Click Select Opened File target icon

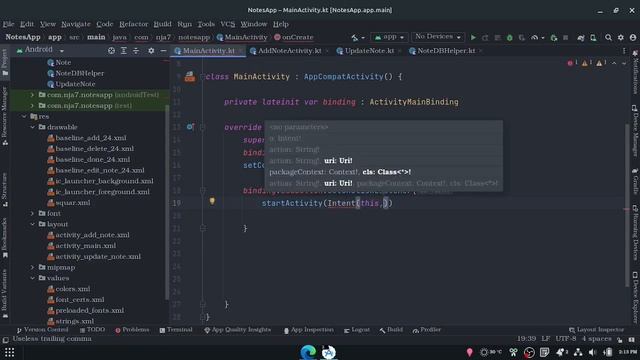click(x=111, y=51)
